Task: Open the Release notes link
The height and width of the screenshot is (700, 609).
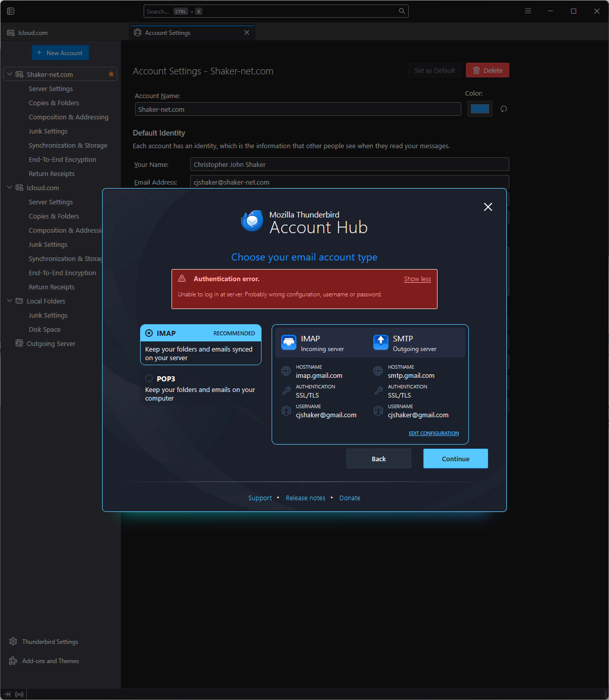Action: click(x=306, y=498)
